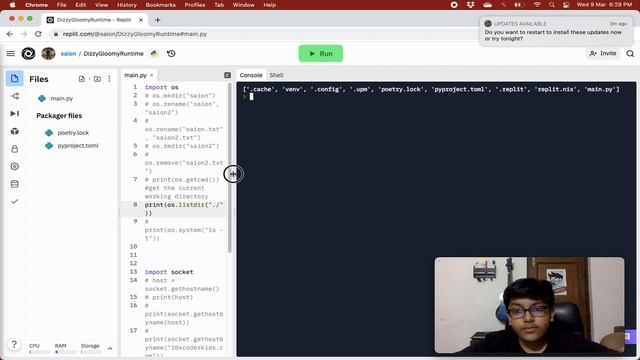
Task: Click line 8 print(os.listdir code
Action: [184, 209]
